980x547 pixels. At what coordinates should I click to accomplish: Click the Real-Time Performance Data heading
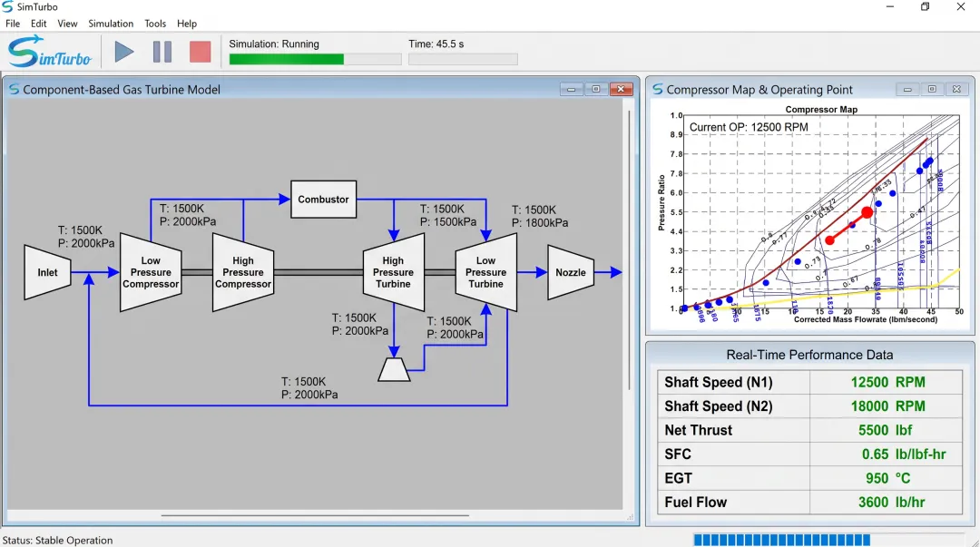click(x=809, y=355)
